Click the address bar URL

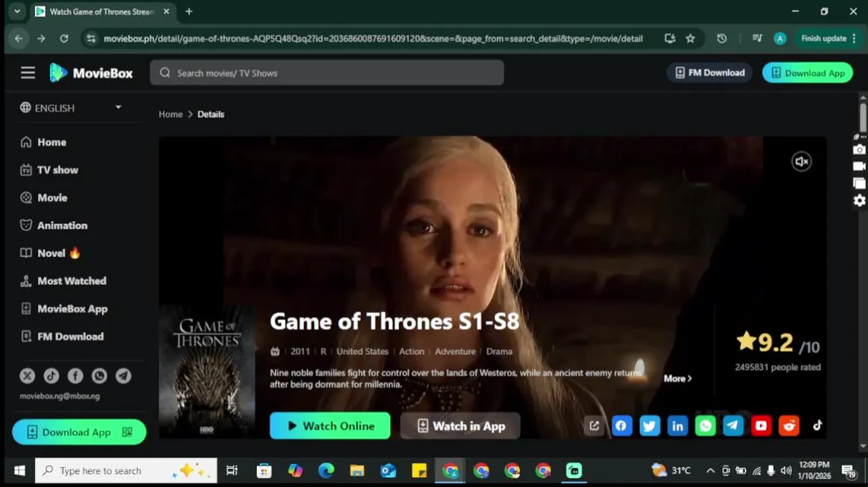tap(372, 39)
